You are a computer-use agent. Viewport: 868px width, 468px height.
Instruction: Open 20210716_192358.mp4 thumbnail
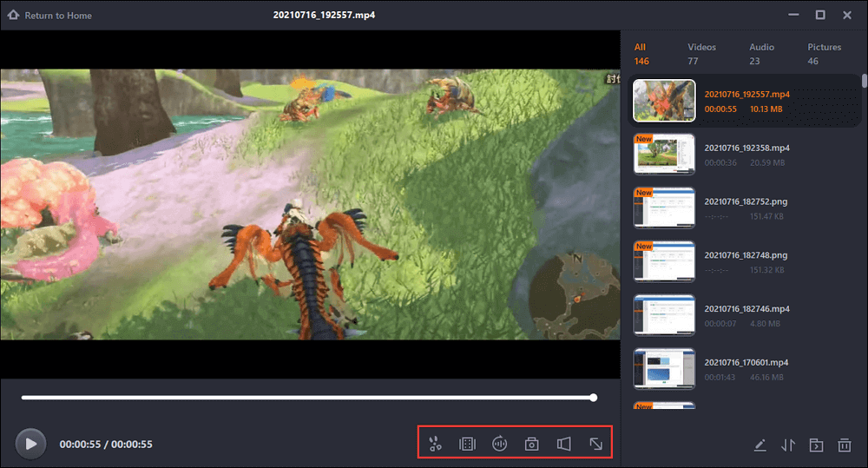click(x=664, y=155)
